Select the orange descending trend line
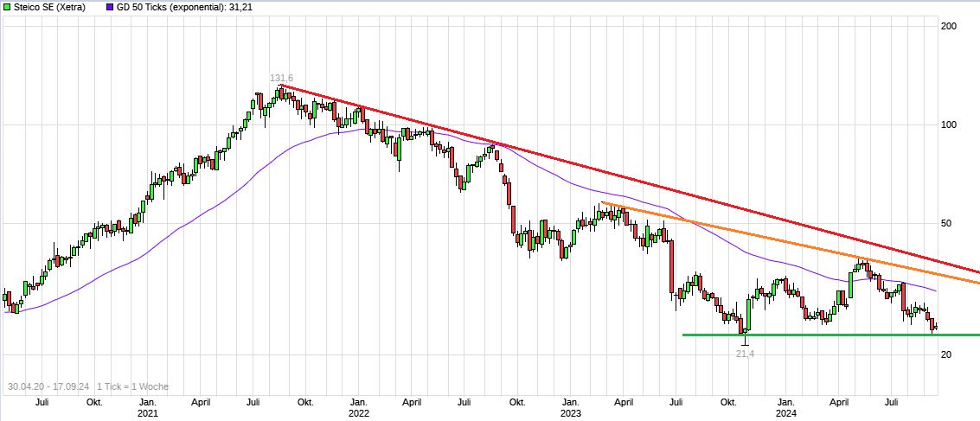Screen dimensions: 980x421 coord(778,240)
